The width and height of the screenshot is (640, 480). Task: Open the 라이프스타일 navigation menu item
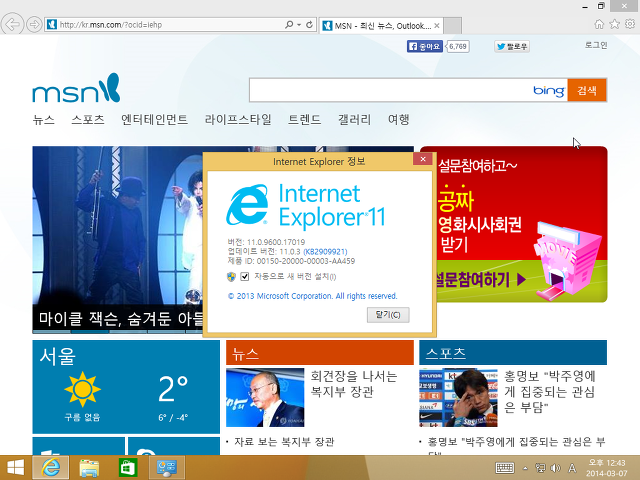coord(238,120)
